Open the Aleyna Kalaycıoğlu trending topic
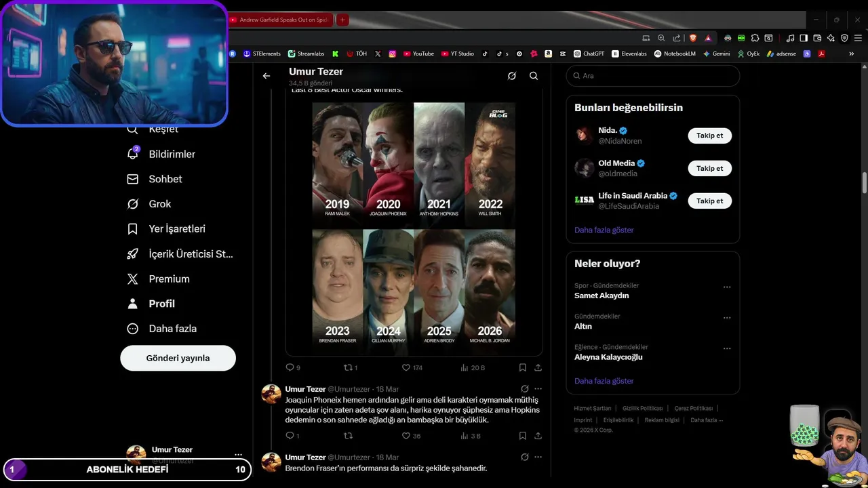868x488 pixels. tap(608, 357)
